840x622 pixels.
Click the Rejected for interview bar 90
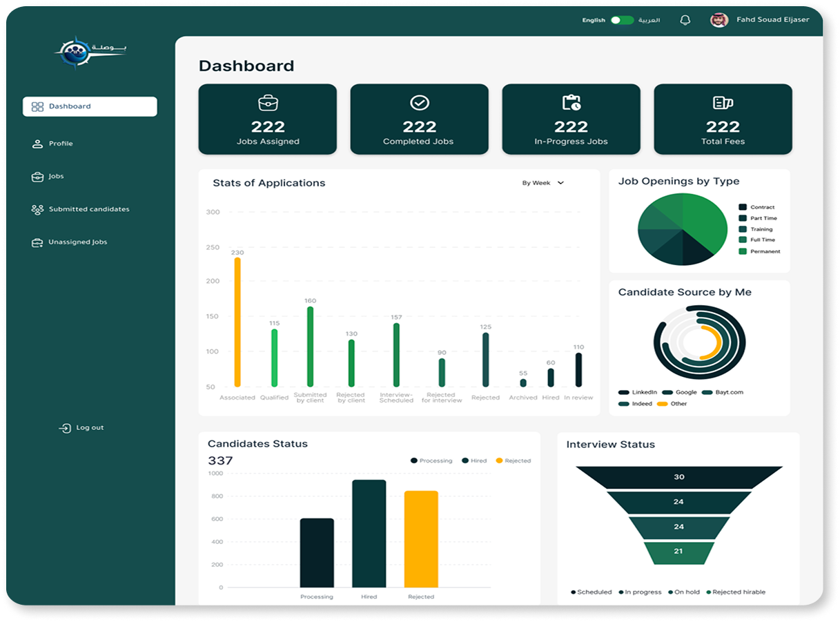pyautogui.click(x=442, y=373)
